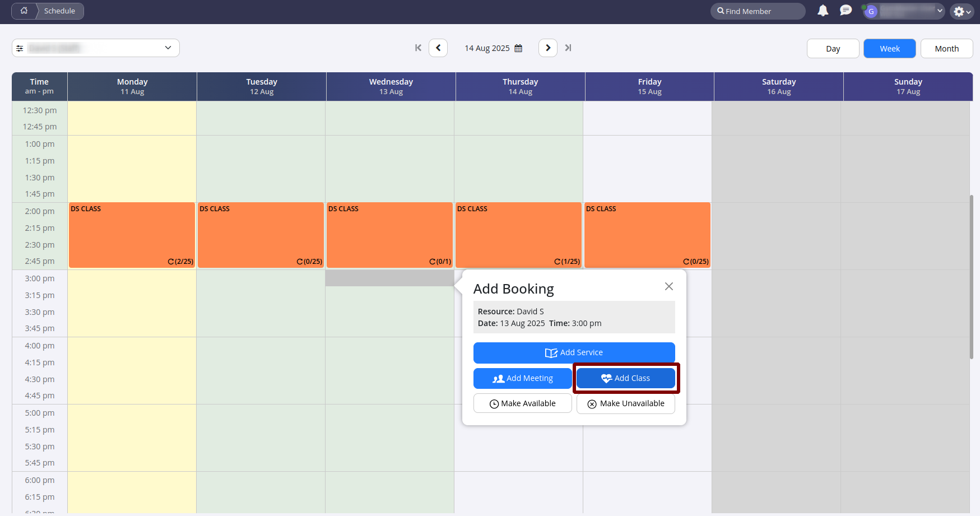The image size is (980, 516).
Task: Open the notifications bell
Action: (x=823, y=11)
